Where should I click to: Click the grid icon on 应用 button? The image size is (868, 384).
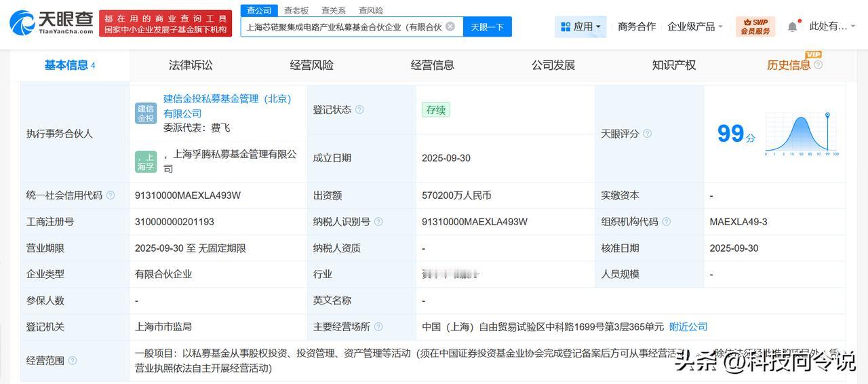pyautogui.click(x=566, y=27)
